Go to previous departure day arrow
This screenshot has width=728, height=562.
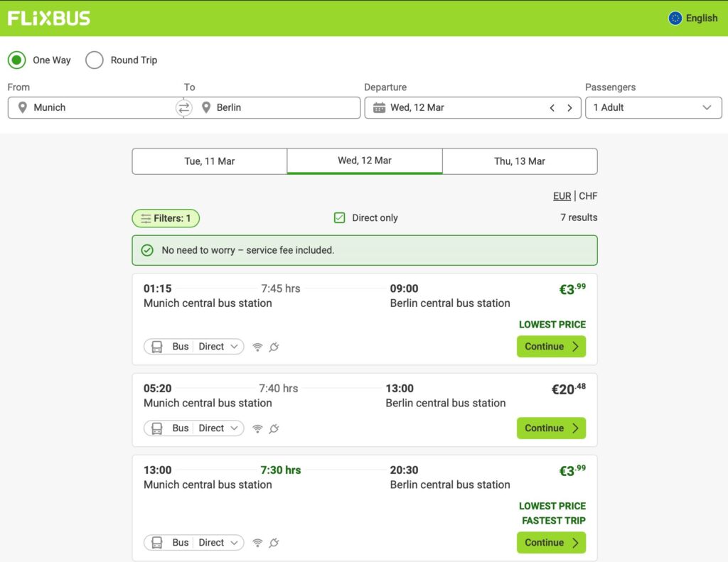(x=552, y=108)
